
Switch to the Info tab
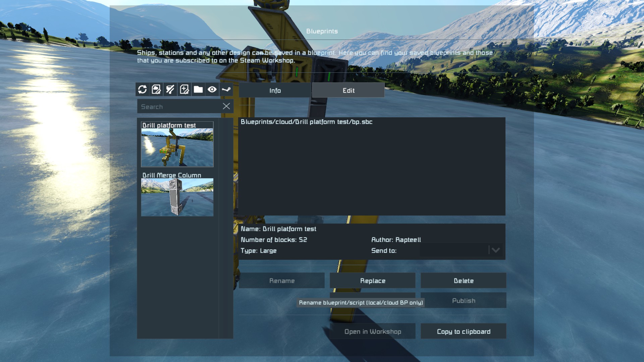[275, 90]
